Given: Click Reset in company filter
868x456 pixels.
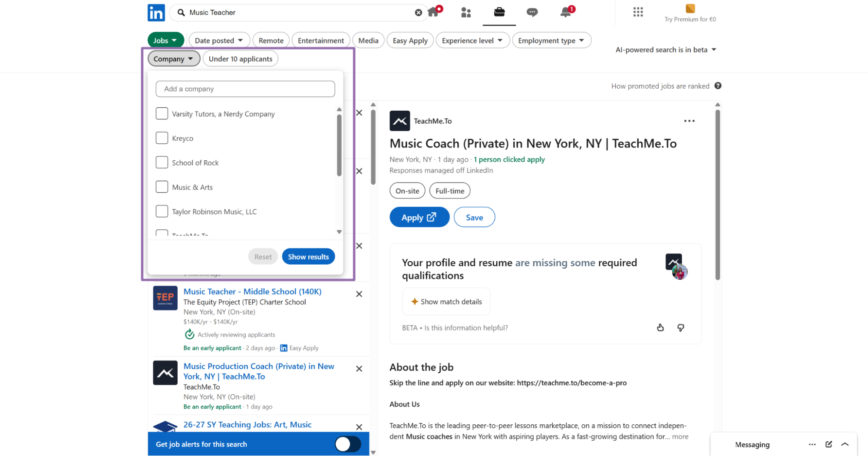Looking at the screenshot, I should pos(263,257).
